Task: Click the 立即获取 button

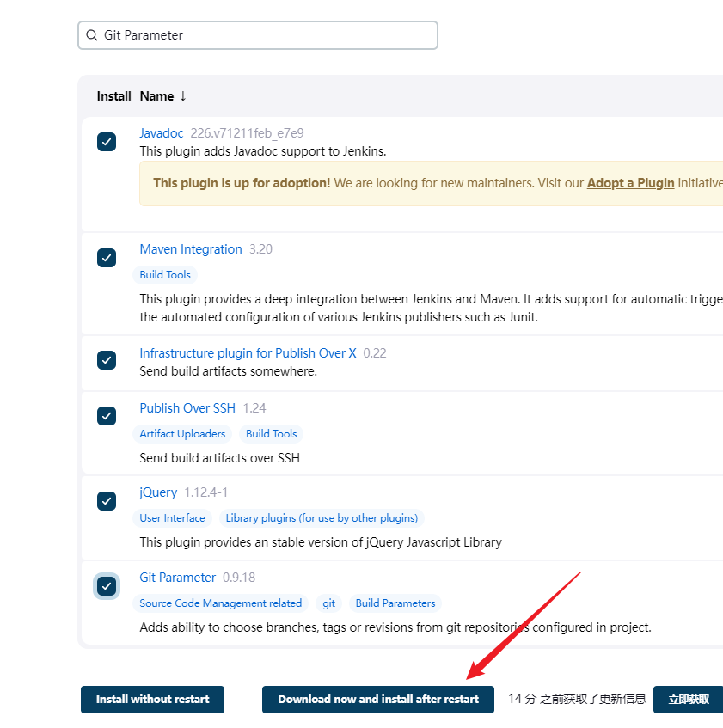Action: 688,700
